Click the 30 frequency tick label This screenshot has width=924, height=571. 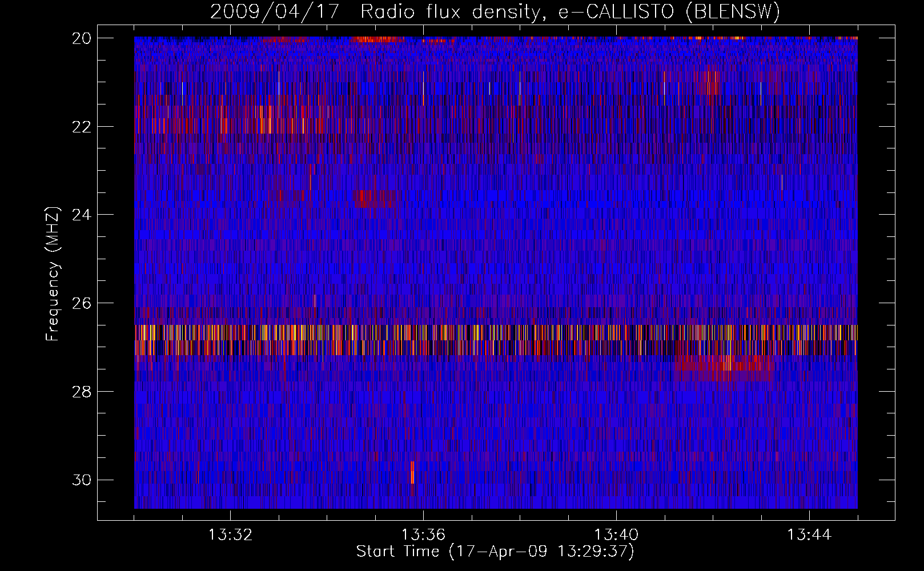pos(82,480)
